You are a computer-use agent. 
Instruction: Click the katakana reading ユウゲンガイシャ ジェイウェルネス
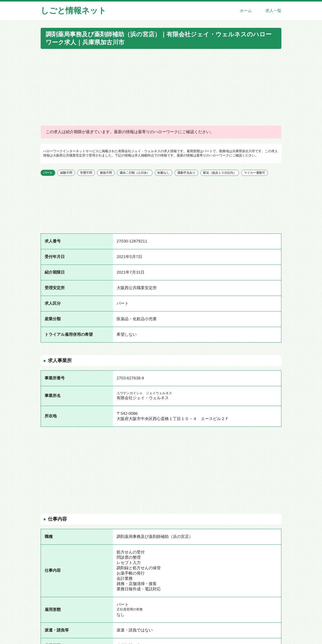pyautogui.click(x=144, y=393)
